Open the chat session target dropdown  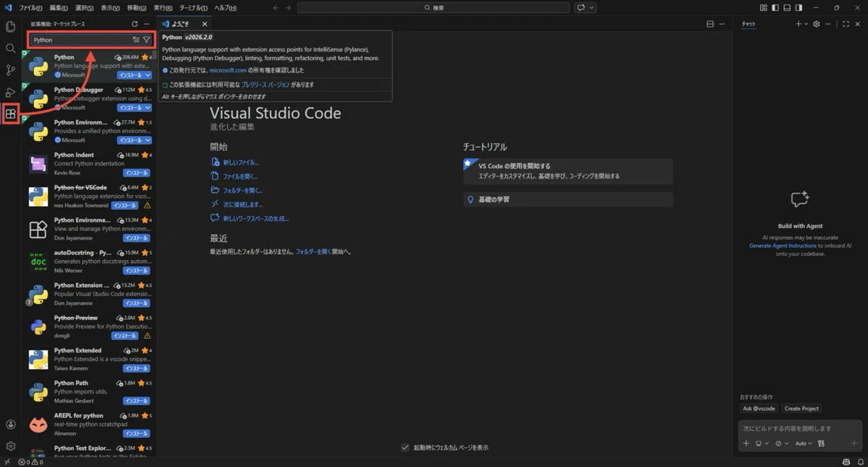pyautogui.click(x=761, y=443)
